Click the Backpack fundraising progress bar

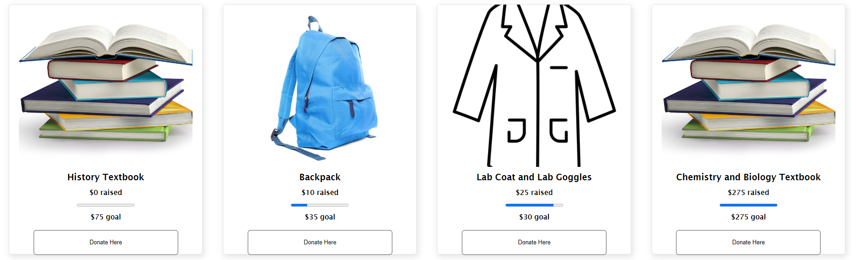point(320,205)
